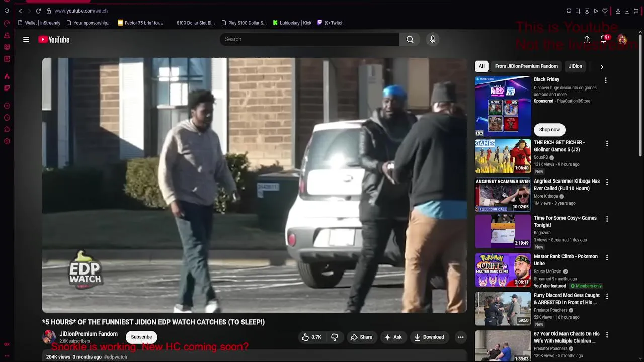Show next filter chips arrow
Screen dimensions: 644x362
coord(602,66)
